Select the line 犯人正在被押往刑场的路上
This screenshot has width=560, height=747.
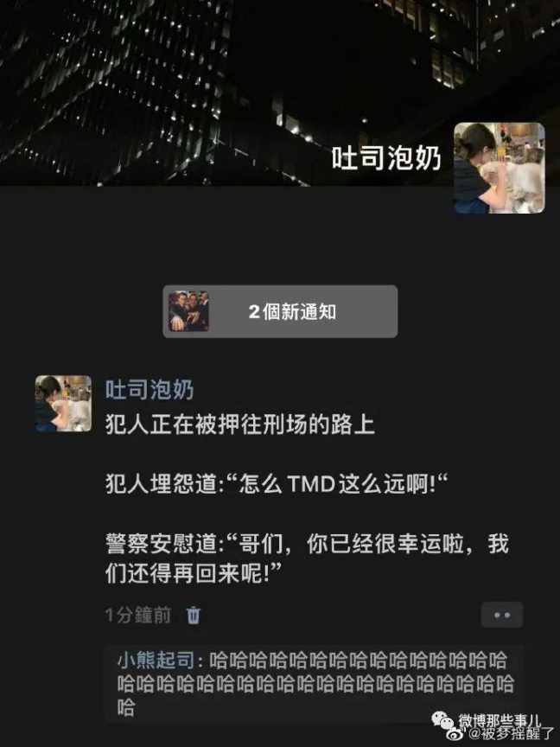coord(239,425)
